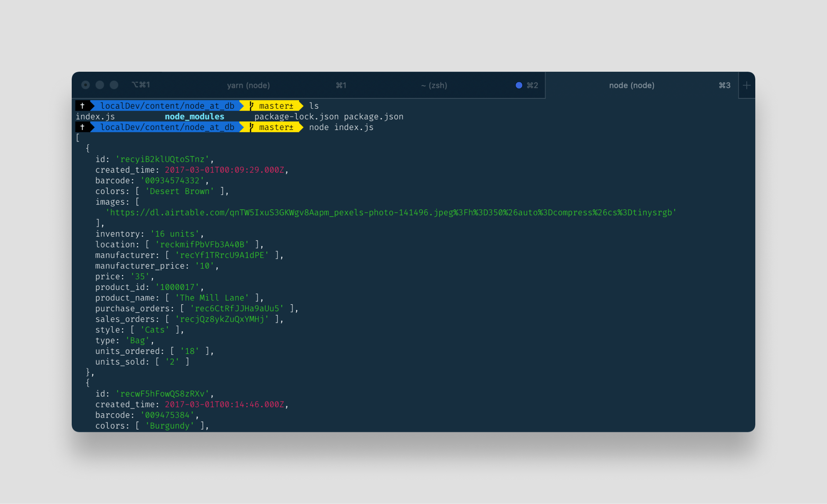827x504 pixels.
Task: Click the manufacturer value 'recYf1TRrcU9A1dPE'
Action: coord(222,255)
